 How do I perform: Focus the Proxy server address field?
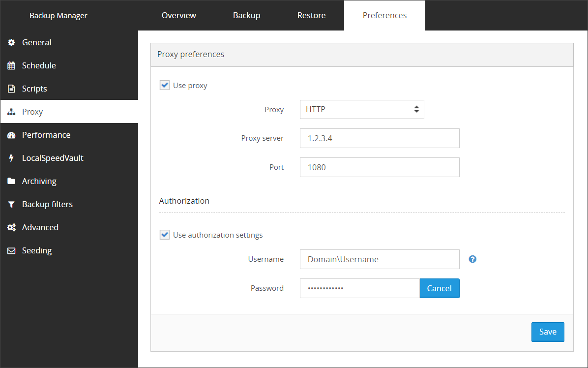click(x=380, y=139)
